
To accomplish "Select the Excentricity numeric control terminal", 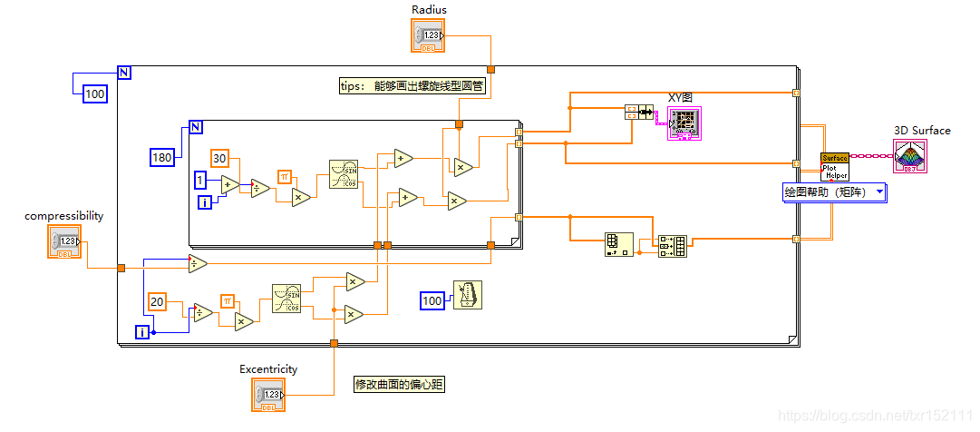I will (x=268, y=395).
